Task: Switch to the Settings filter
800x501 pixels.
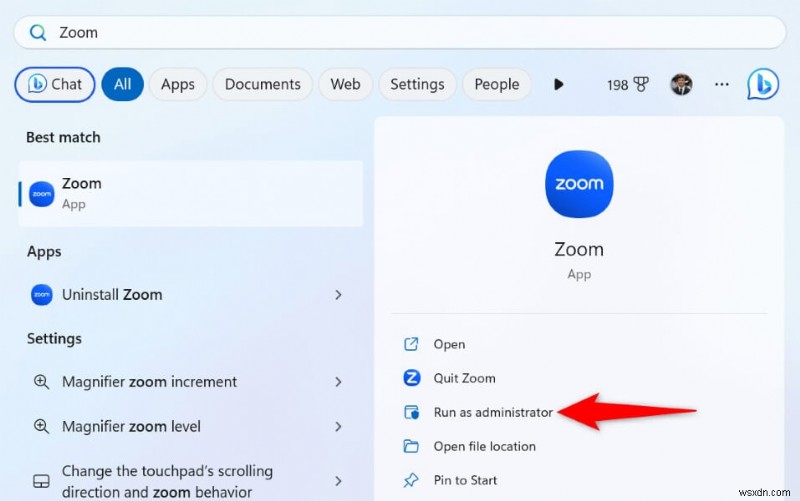Action: 417,84
